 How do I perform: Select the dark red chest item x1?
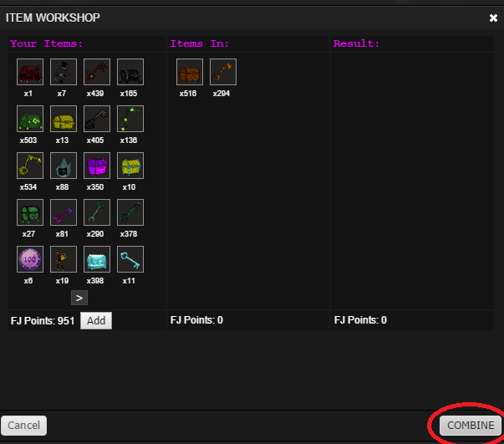tap(30, 72)
